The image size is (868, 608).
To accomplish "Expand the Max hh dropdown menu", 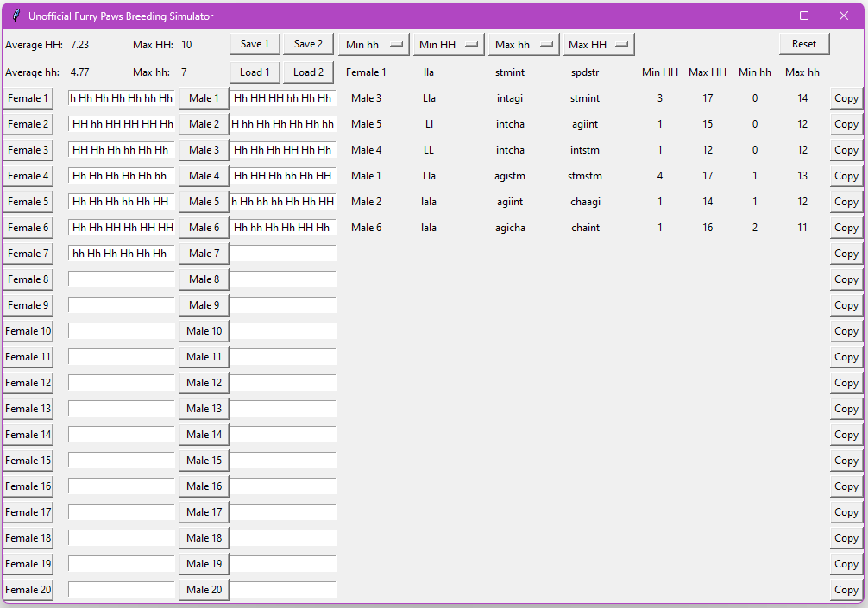I will 524,44.
